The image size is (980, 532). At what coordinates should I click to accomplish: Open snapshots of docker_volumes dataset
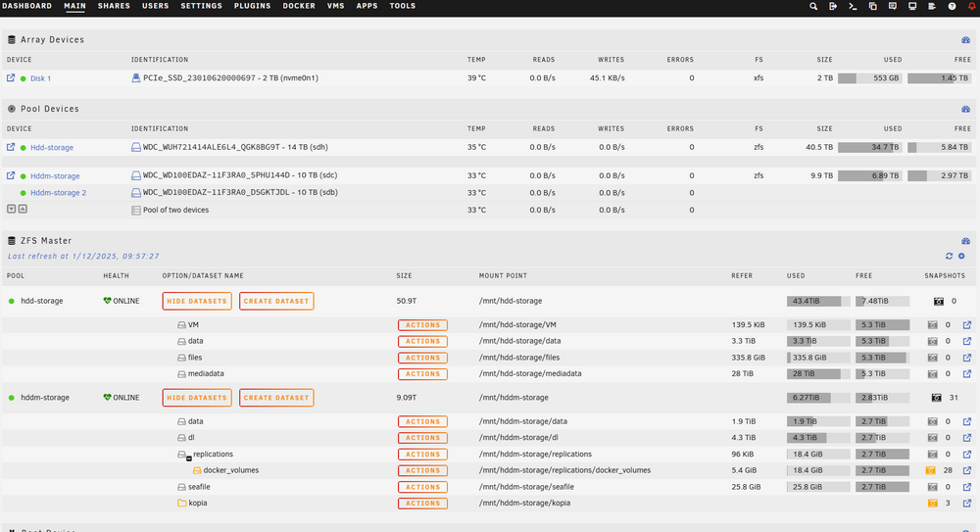(x=931, y=470)
